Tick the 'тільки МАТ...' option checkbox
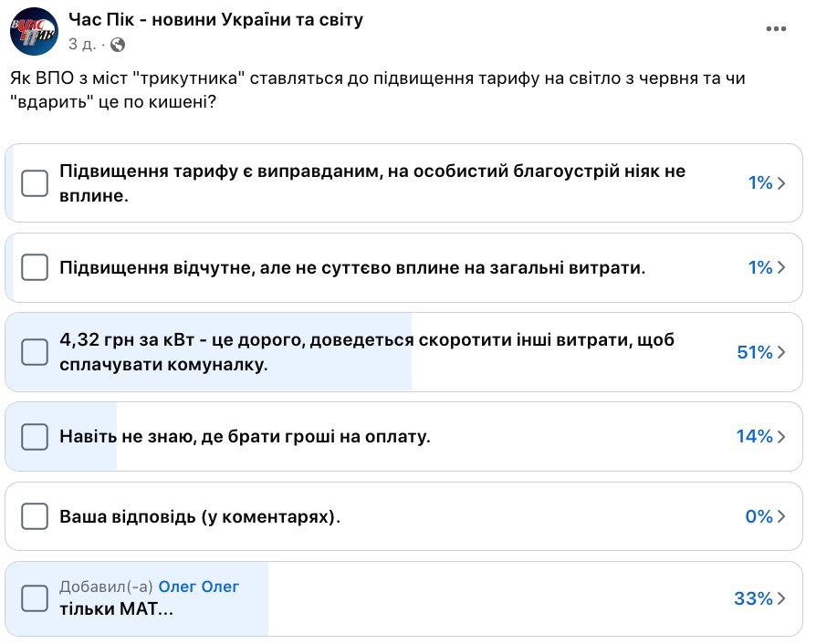This screenshot has height=644, width=816. (35, 598)
